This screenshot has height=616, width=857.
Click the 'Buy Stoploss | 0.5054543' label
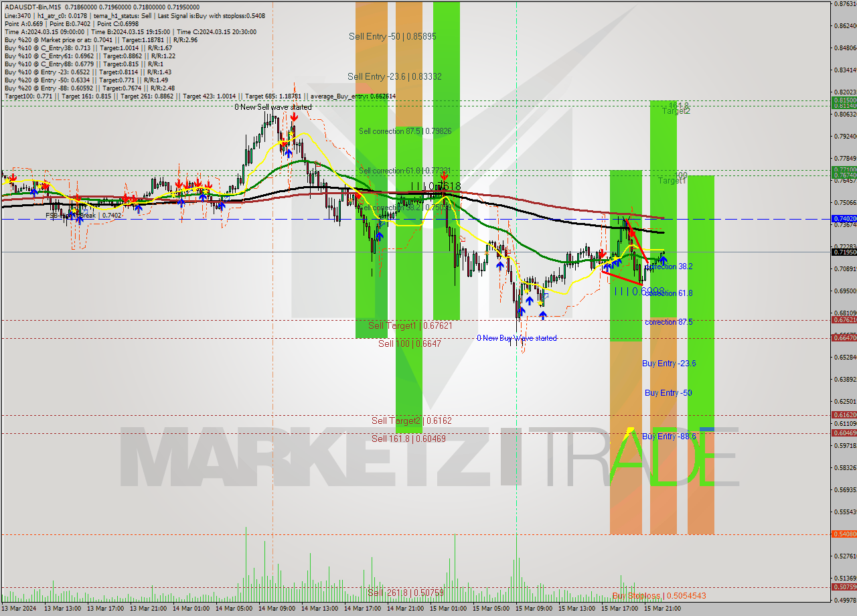coord(659,595)
